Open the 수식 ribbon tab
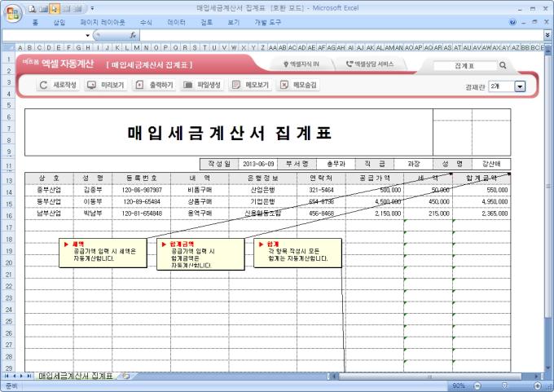554x392 pixels. 146,22
